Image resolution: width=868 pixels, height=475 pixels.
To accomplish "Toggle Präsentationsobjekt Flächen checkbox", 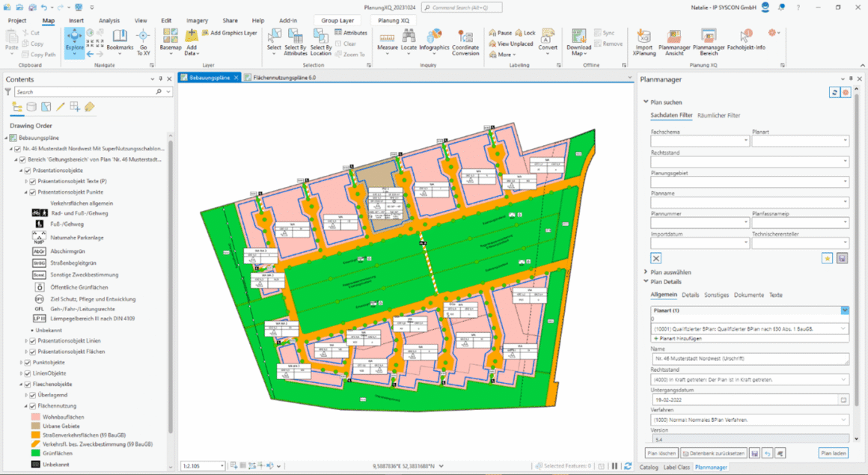I will tap(33, 352).
